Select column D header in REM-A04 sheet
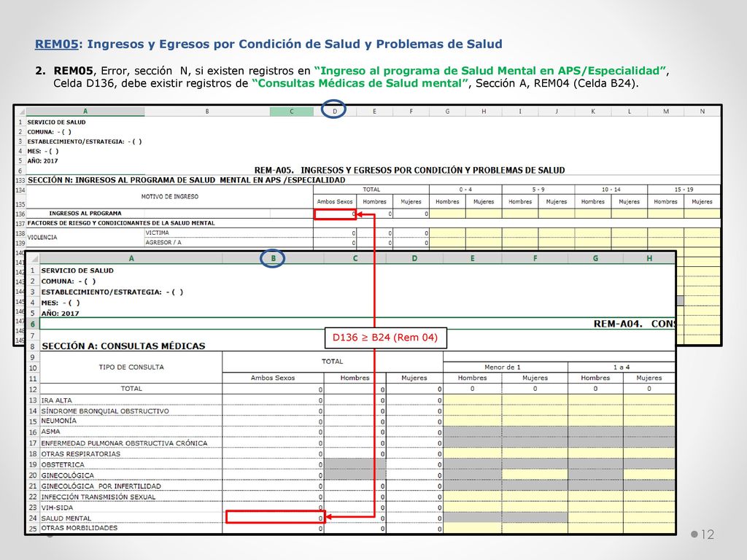This screenshot has height=560, width=747. [414, 259]
